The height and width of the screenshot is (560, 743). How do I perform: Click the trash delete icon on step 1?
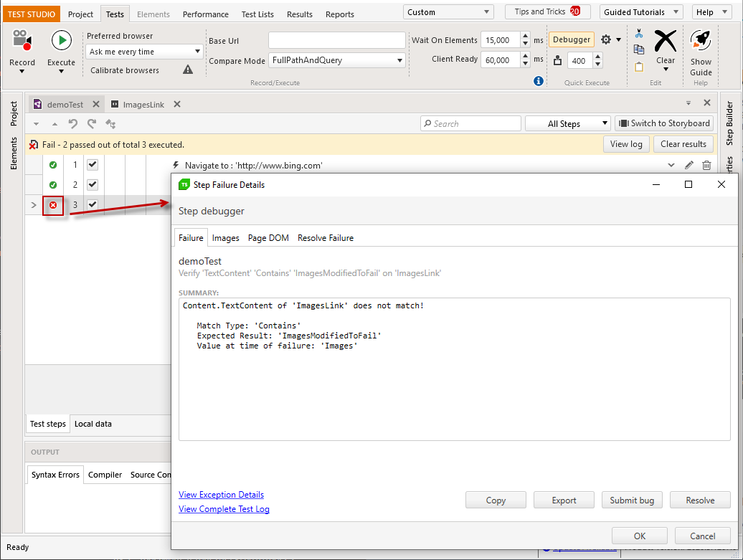(706, 166)
